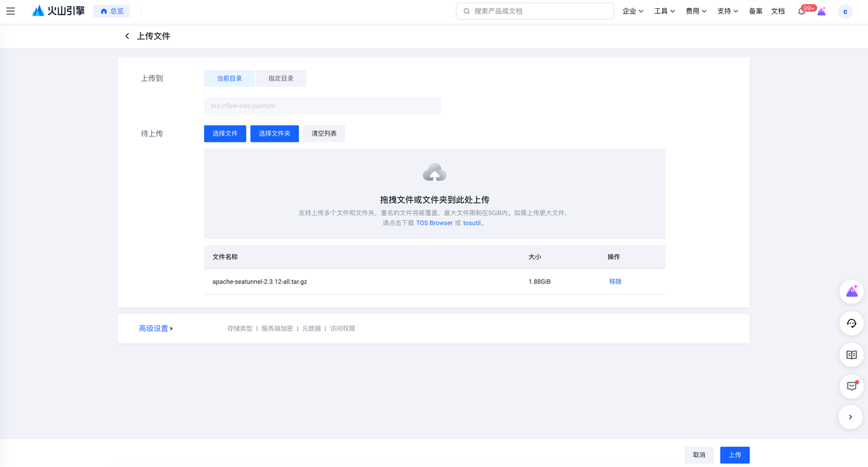
Task: Expand the 企业 dropdown menu
Action: point(633,11)
